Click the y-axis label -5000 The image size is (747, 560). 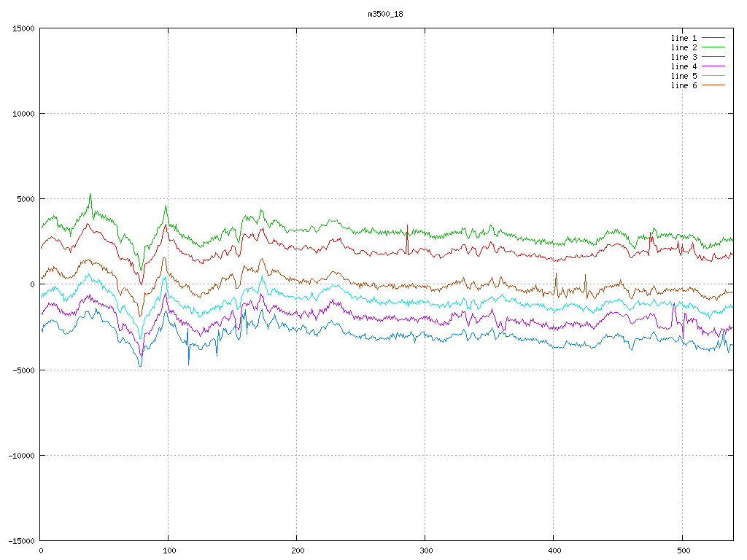click(x=24, y=370)
